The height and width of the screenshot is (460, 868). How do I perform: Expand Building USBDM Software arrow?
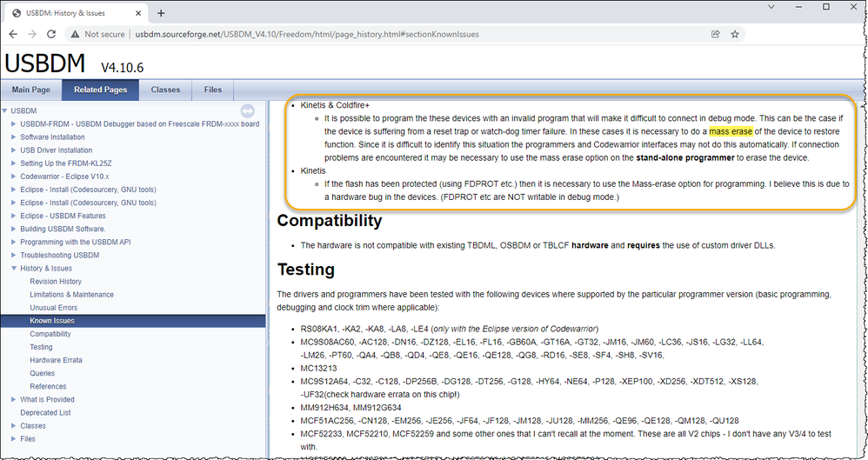click(x=14, y=229)
